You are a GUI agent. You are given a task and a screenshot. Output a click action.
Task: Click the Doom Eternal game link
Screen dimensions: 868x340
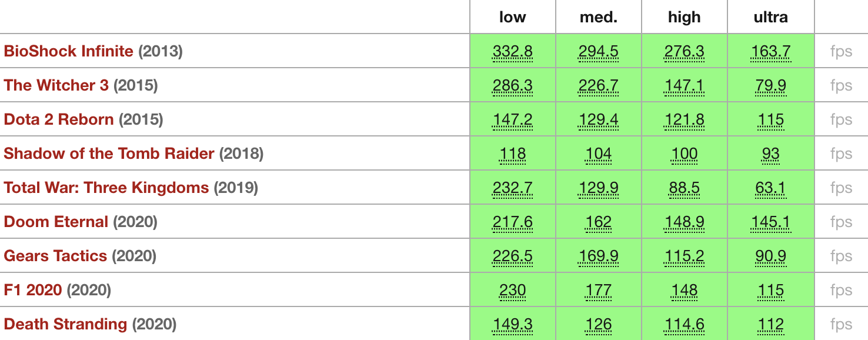coord(56,222)
